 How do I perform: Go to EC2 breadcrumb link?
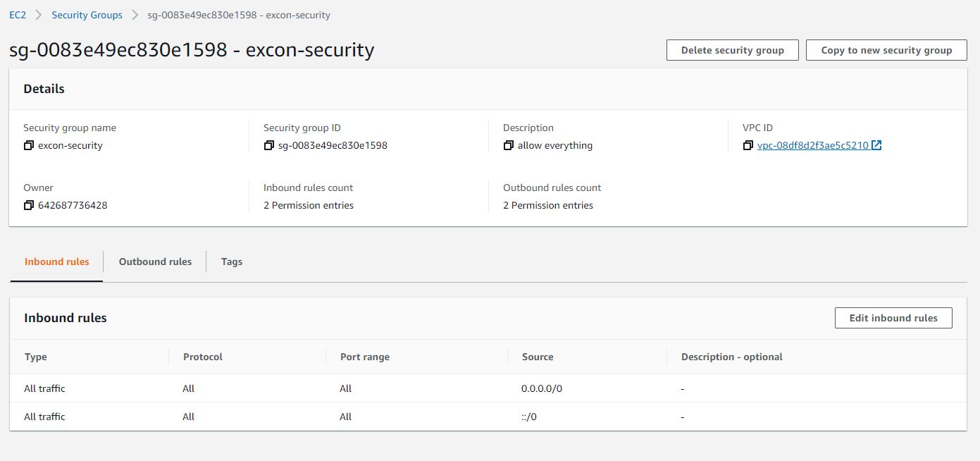18,15
